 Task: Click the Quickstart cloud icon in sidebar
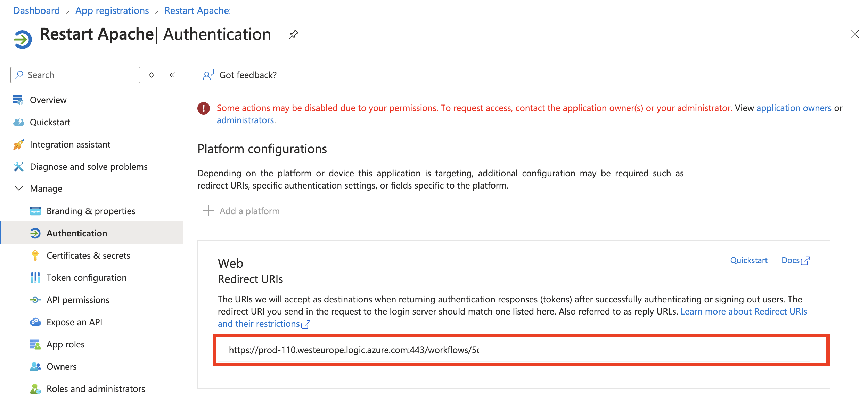[19, 122]
